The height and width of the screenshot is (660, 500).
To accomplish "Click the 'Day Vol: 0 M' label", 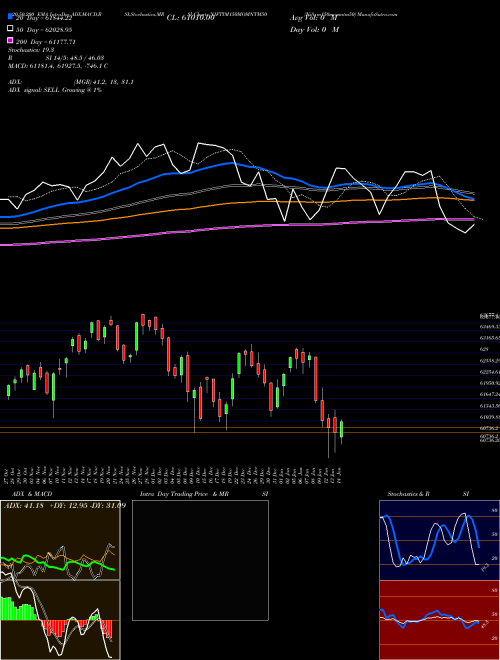I will point(314,29).
